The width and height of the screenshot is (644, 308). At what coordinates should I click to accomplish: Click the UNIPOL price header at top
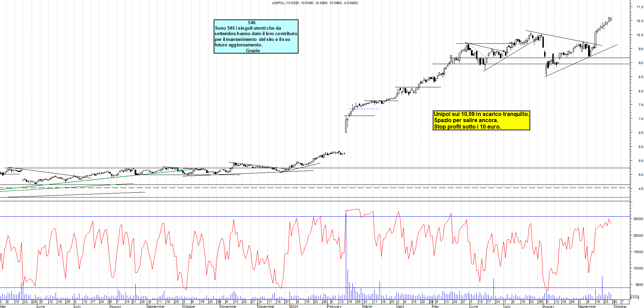click(315, 3)
